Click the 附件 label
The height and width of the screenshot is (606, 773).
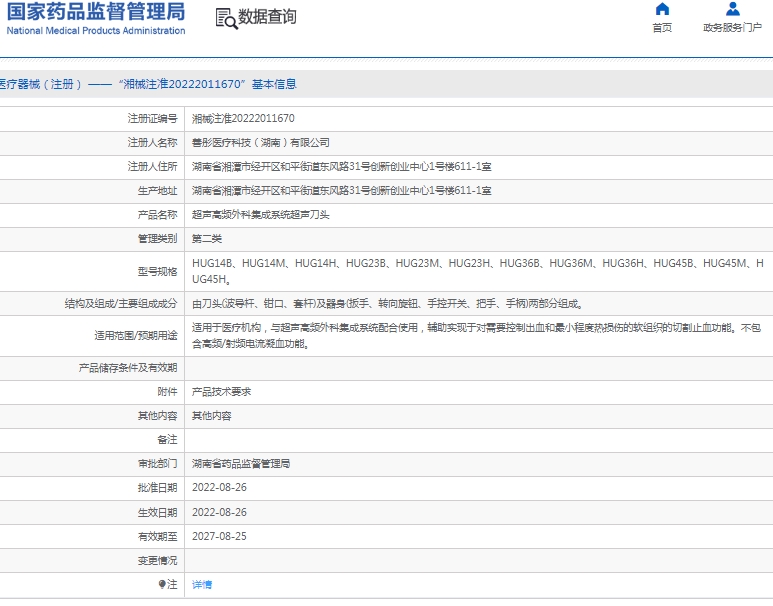tap(167, 392)
